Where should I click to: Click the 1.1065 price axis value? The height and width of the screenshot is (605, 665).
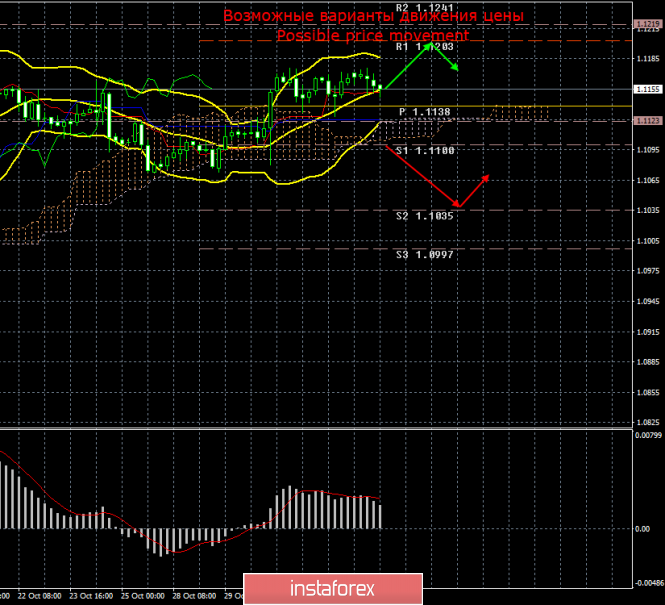(648, 180)
